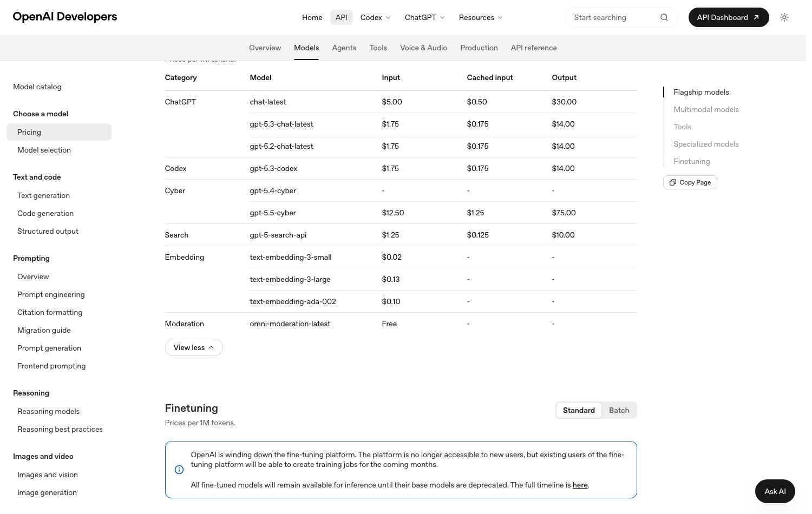Open the API reference tab
The image size is (812, 514).
[534, 48]
